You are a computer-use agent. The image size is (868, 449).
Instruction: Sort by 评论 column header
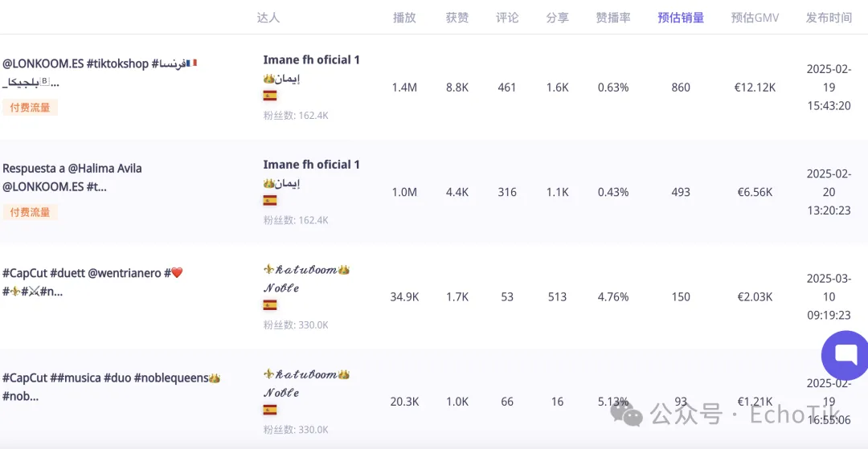click(x=507, y=18)
